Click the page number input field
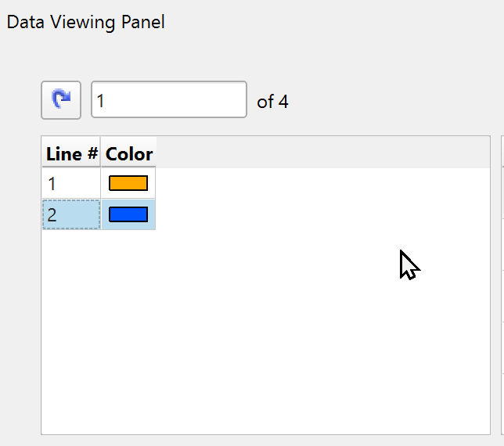Viewport: 504px width, 446px height. click(168, 100)
